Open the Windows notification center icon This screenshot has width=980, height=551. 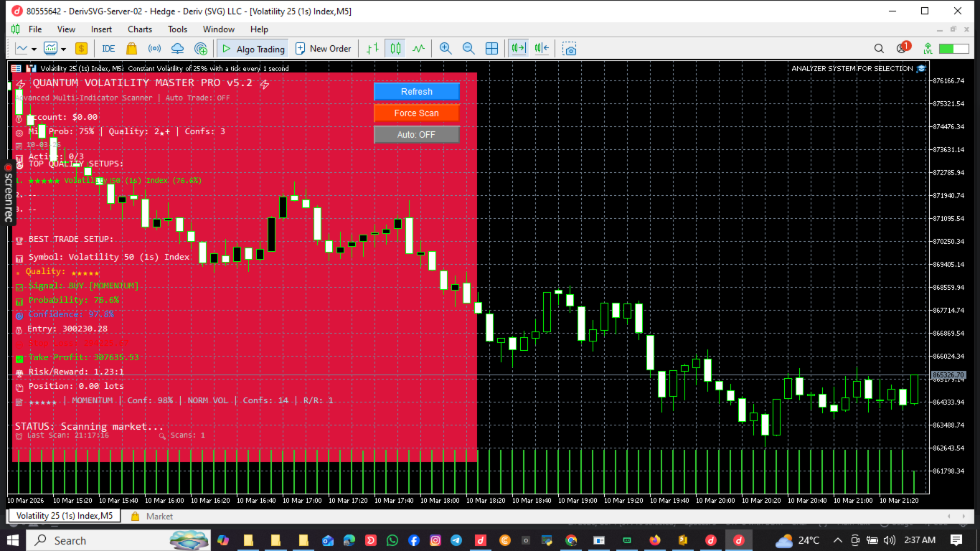click(x=956, y=540)
